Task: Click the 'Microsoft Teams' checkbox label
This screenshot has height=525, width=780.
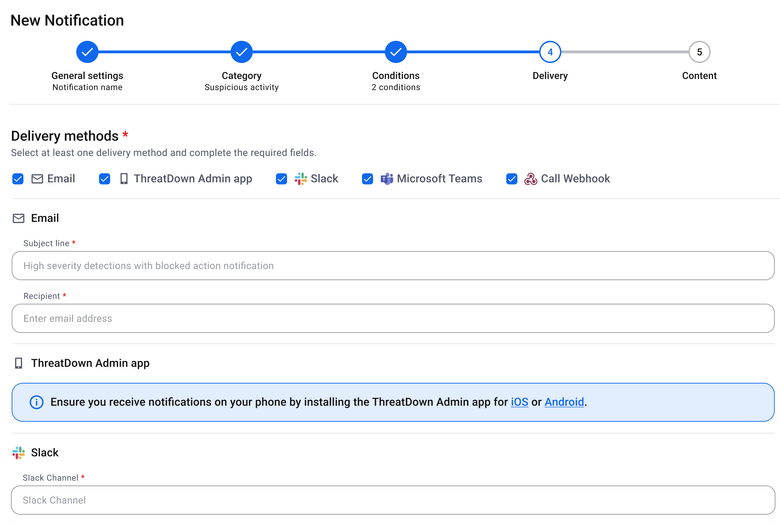Action: (440, 179)
